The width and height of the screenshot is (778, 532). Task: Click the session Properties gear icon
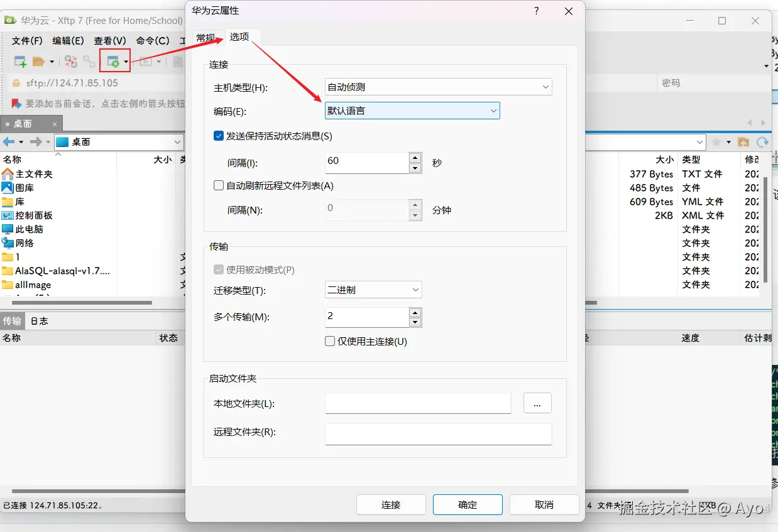[x=113, y=62]
